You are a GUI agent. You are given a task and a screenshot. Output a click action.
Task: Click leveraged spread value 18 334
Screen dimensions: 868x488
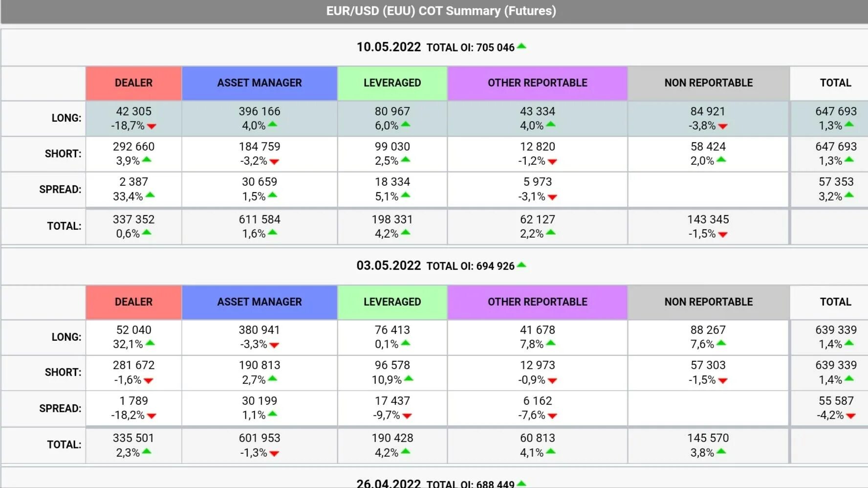[x=392, y=182]
